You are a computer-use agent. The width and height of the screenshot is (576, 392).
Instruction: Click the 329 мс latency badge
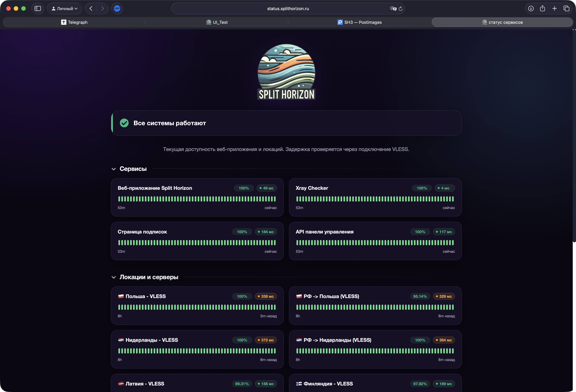coord(444,296)
